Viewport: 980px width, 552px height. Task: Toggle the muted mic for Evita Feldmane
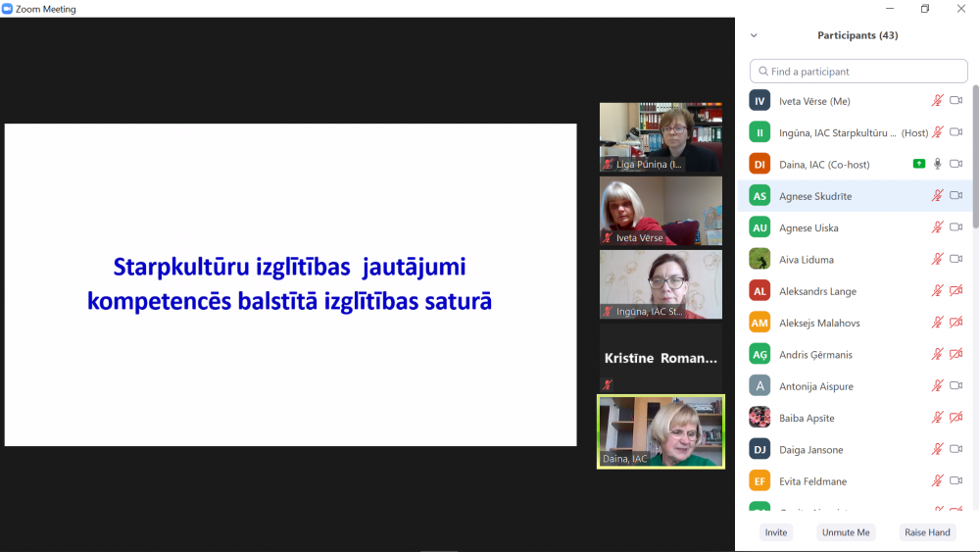937,481
